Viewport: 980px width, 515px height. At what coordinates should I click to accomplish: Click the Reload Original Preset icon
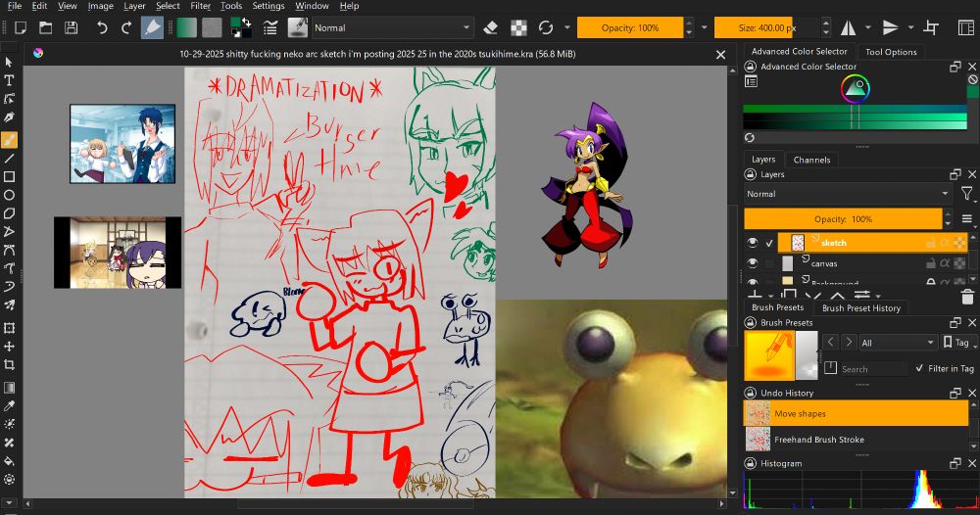click(x=546, y=27)
